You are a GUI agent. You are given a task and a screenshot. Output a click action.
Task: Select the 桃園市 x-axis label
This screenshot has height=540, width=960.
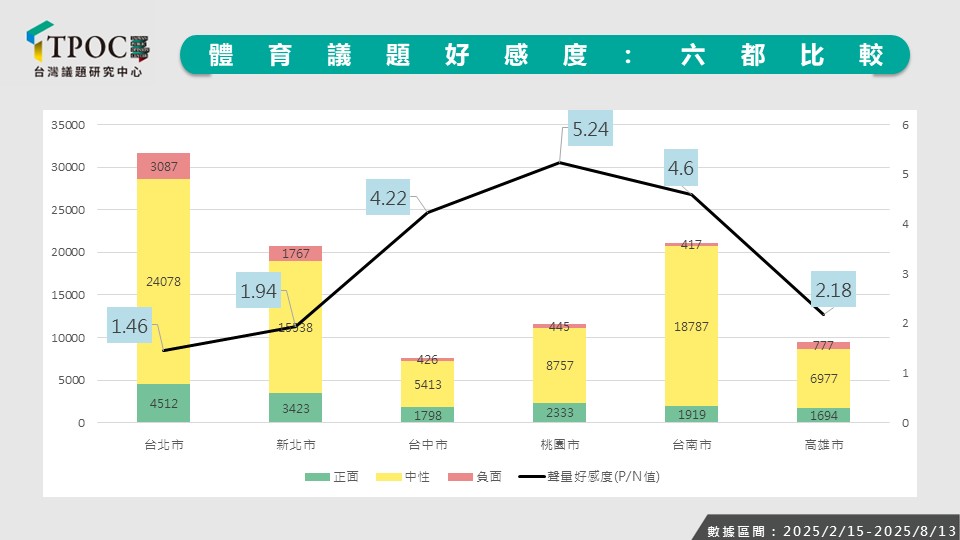(560, 444)
